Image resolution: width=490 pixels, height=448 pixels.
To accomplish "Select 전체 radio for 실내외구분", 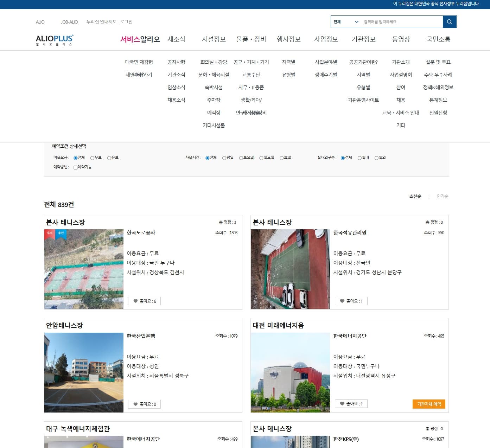I will click(343, 158).
